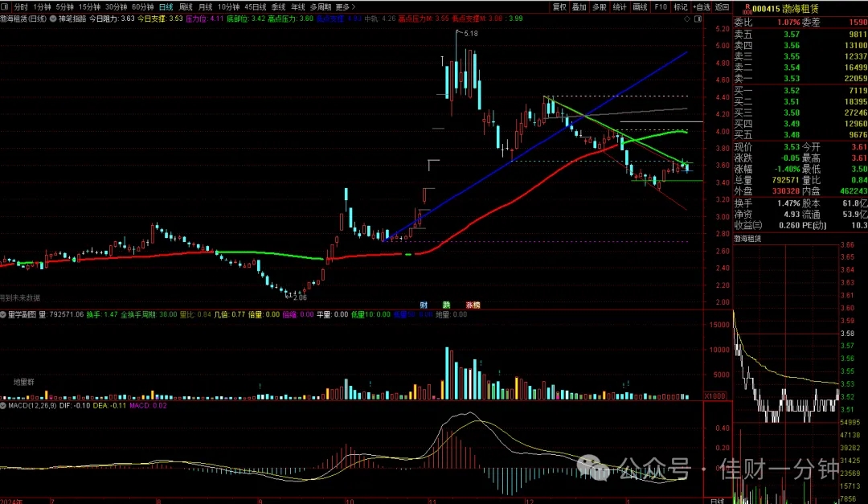Image resolution: width=868 pixels, height=504 pixels.
Task: Click the 涨幅 -1.40% value
Action: [787, 169]
